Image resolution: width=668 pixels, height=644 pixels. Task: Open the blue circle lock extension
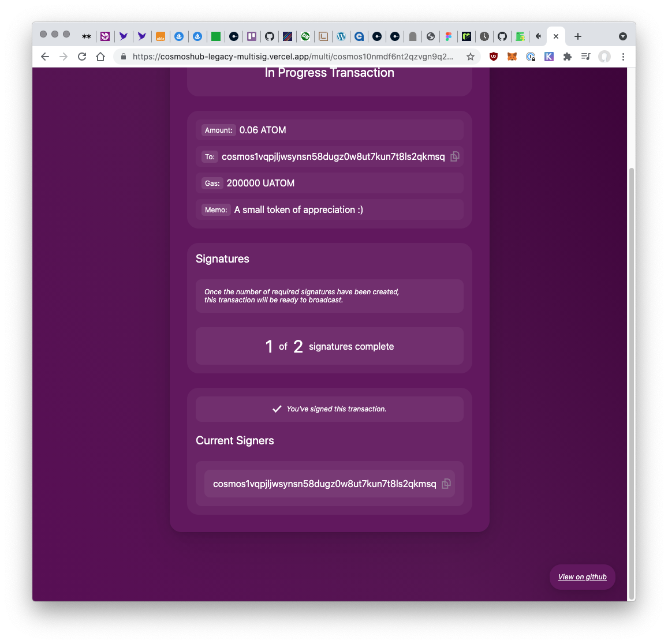531,57
